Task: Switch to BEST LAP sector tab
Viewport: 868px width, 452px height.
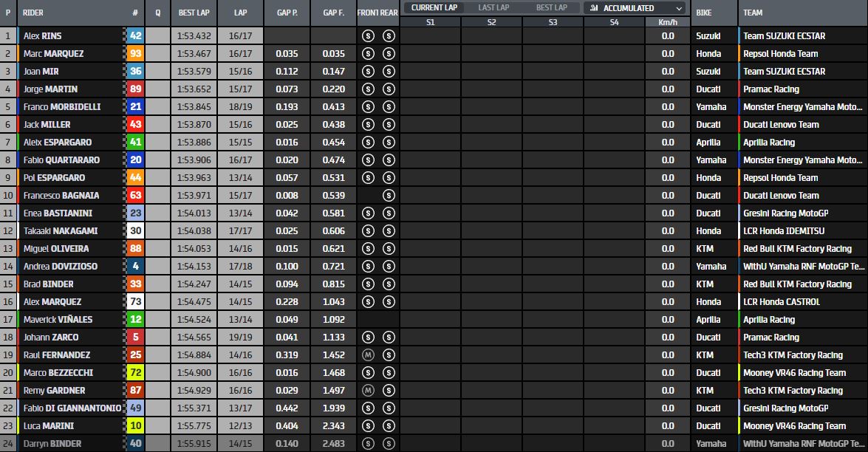Action: 551,7
